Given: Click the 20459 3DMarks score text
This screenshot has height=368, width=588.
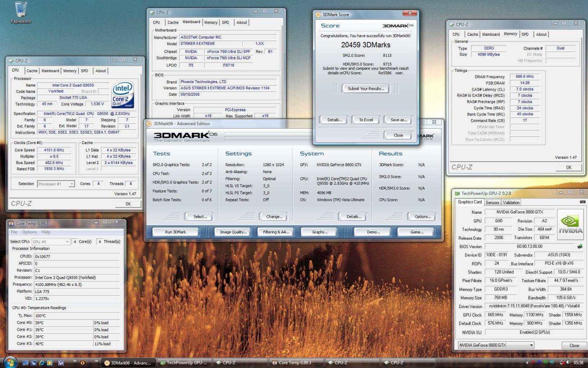Looking at the screenshot, I should click(366, 45).
